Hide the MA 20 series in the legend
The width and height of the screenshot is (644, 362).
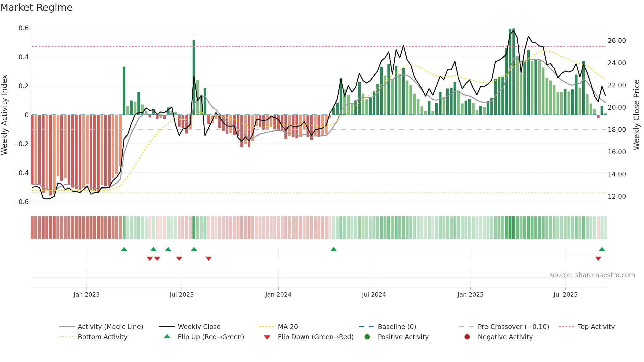[278, 327]
